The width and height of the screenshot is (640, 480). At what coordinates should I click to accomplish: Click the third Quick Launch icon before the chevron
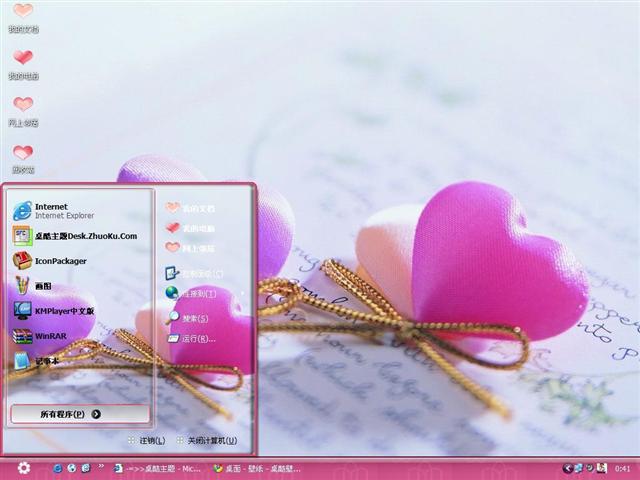[x=86, y=468]
